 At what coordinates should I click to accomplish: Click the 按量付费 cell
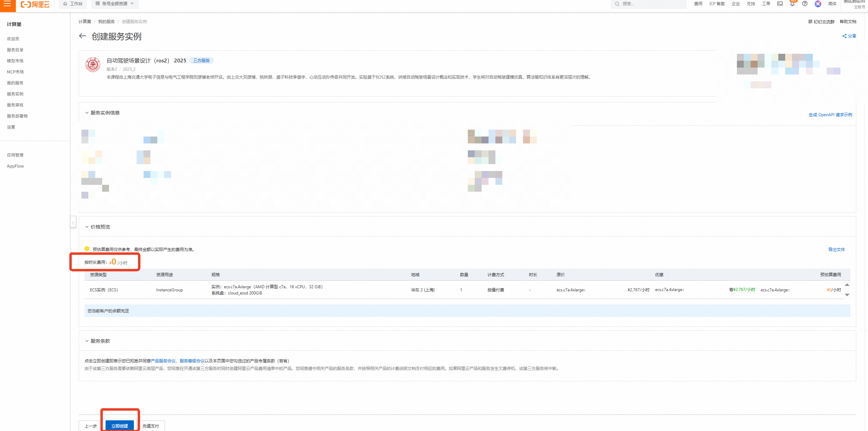pyautogui.click(x=495, y=290)
